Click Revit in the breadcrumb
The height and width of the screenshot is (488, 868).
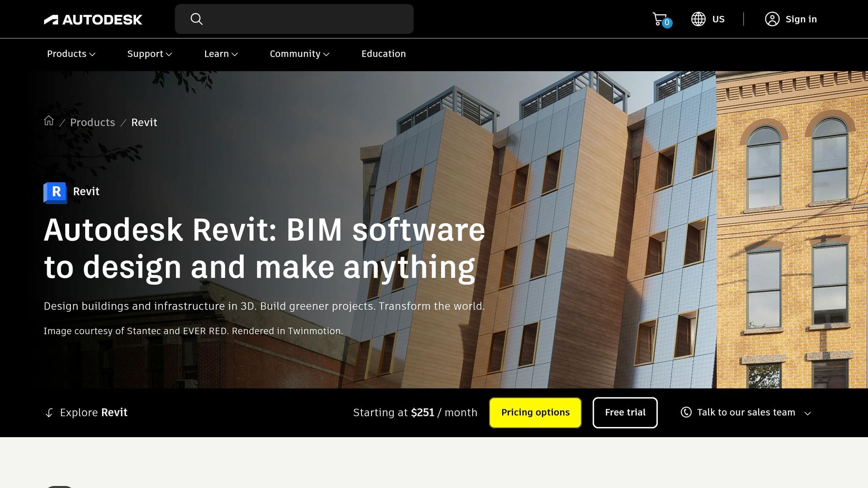click(x=144, y=122)
